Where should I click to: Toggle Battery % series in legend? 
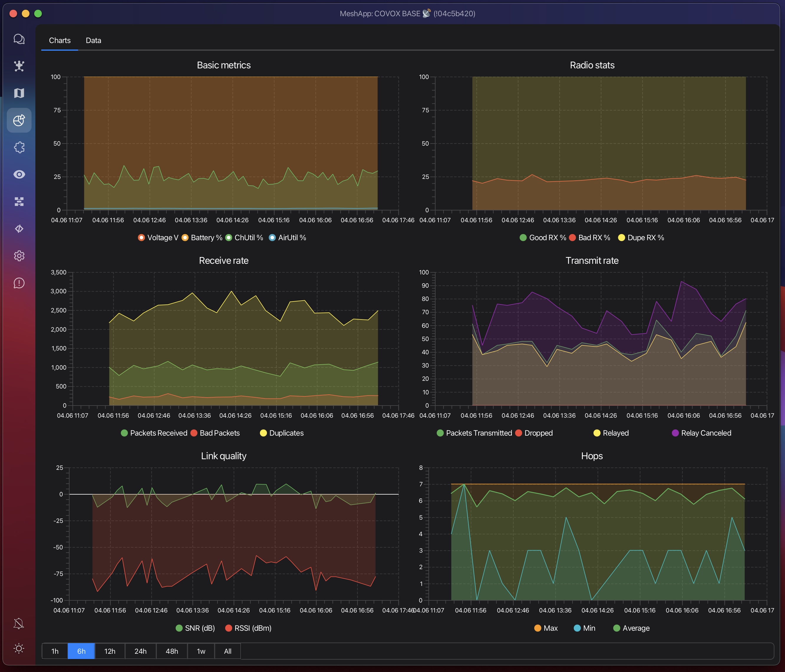point(202,238)
